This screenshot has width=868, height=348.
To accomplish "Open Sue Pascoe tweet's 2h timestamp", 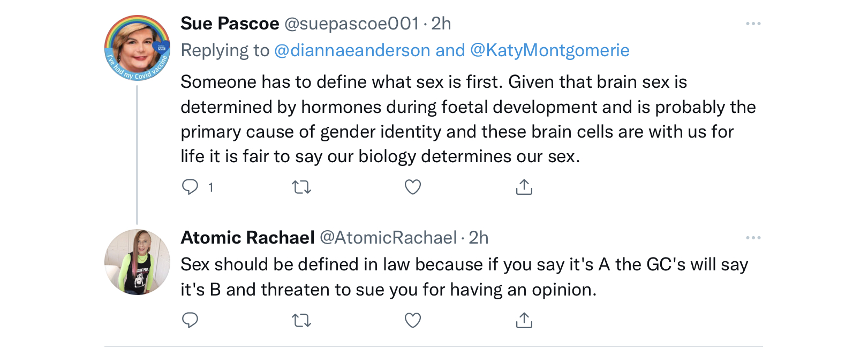I will click(x=441, y=24).
